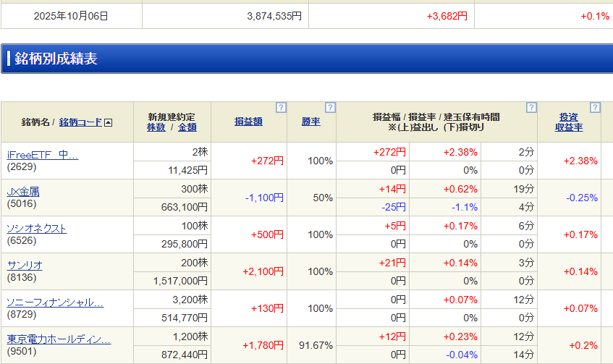Open 東京電力ホールディン… stock link
This screenshot has width=613, height=364.
[x=59, y=339]
